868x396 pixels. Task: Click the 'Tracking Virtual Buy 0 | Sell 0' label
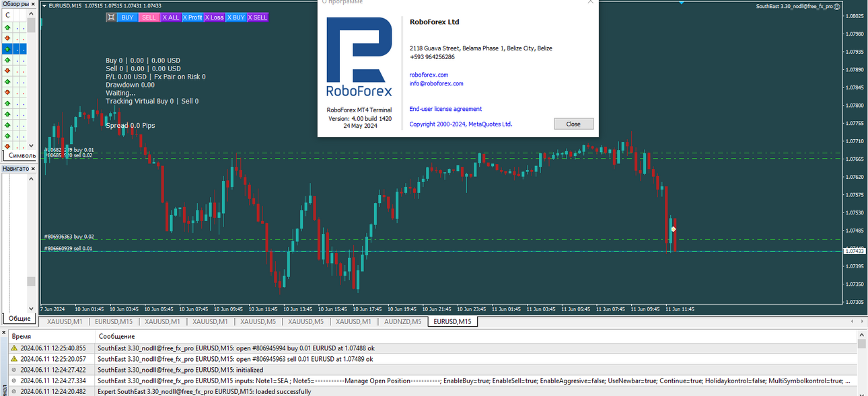[152, 102]
